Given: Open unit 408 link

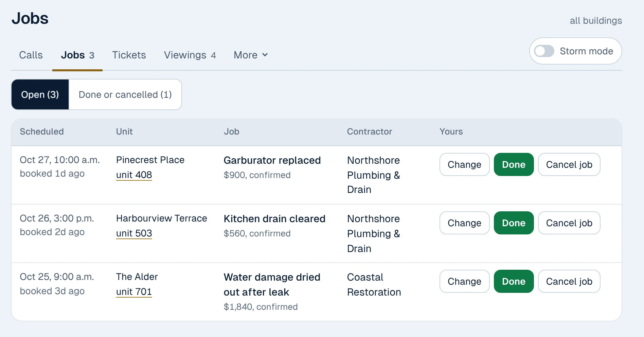Looking at the screenshot, I should 134,175.
